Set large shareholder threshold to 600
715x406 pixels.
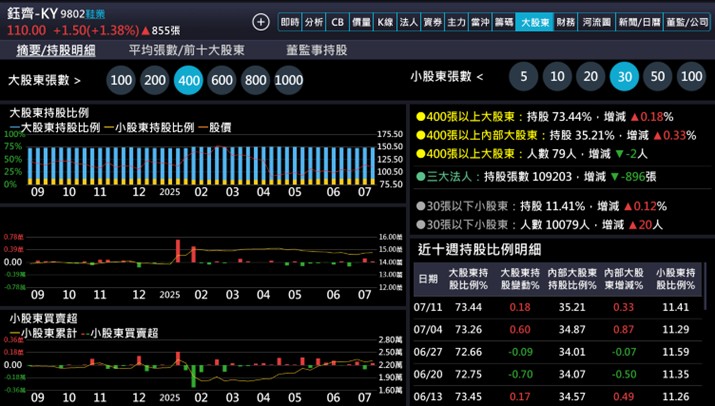[x=222, y=80]
